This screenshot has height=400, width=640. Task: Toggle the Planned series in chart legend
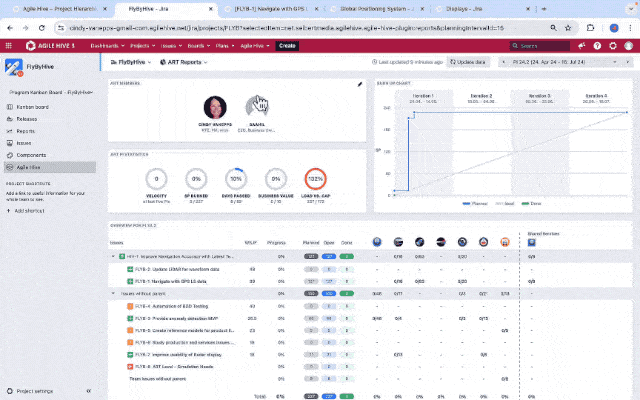tap(475, 203)
